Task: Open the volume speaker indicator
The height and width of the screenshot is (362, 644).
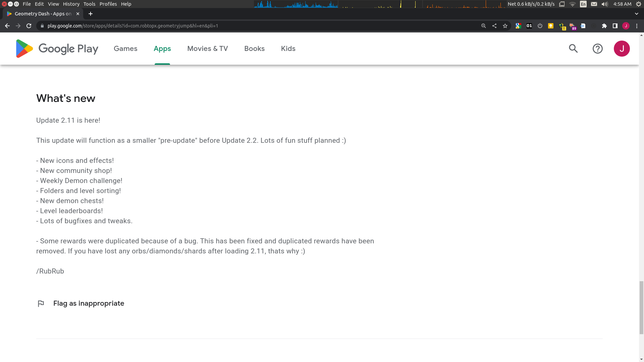Action: tap(605, 4)
